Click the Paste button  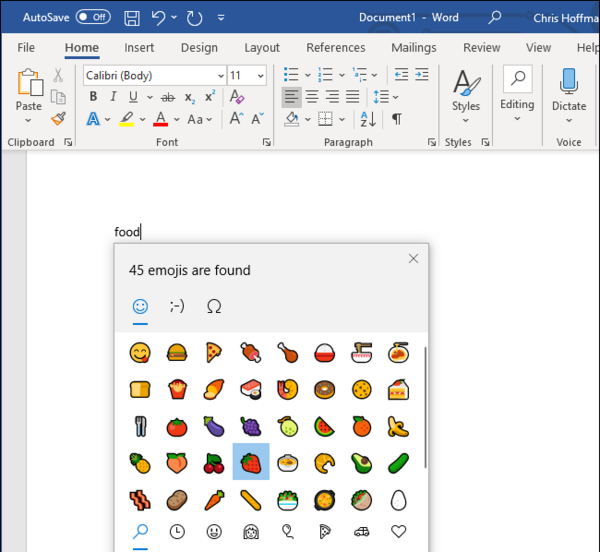click(x=29, y=90)
